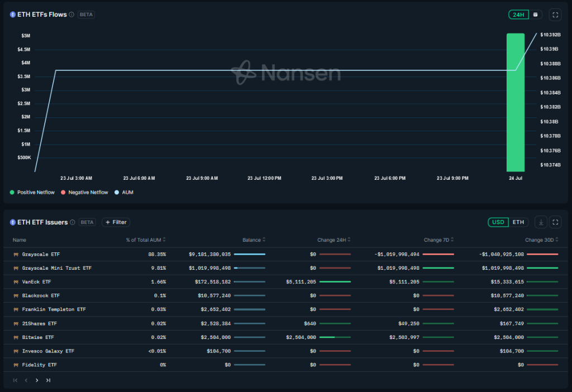Screen dimensions: 572x392
Task: Expand the ETH ETF Issuers table fullscreen
Action: click(555, 222)
